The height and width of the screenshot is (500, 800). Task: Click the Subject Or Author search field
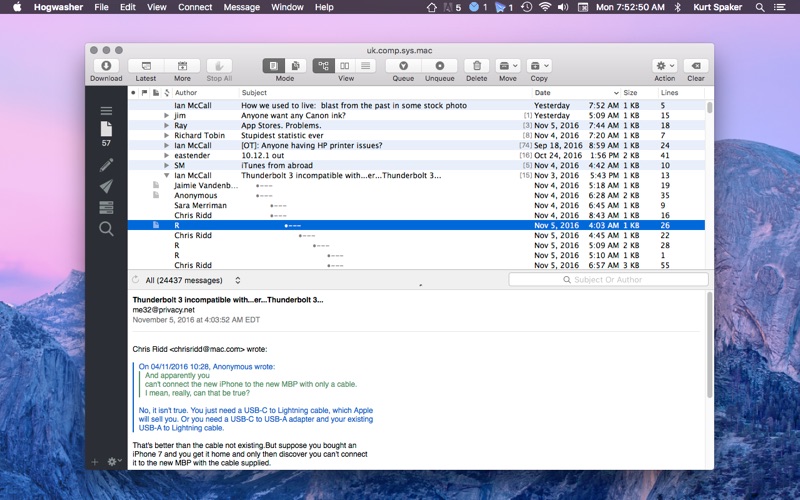[608, 280]
